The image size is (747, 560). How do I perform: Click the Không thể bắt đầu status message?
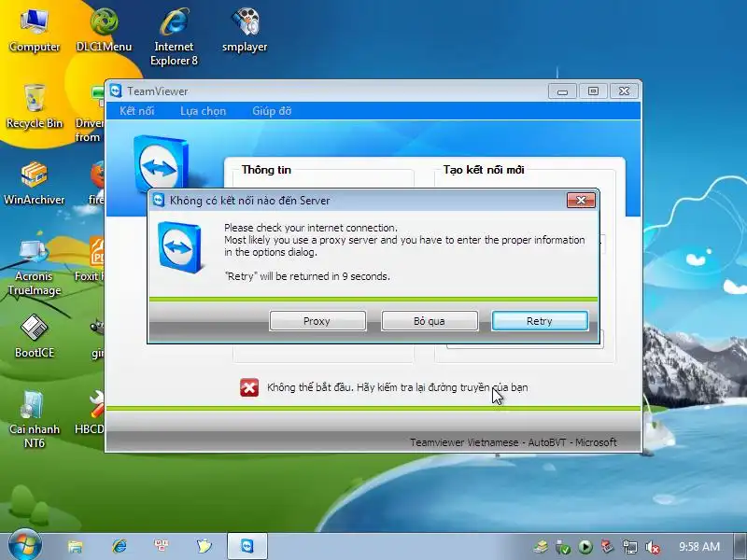tap(398, 387)
